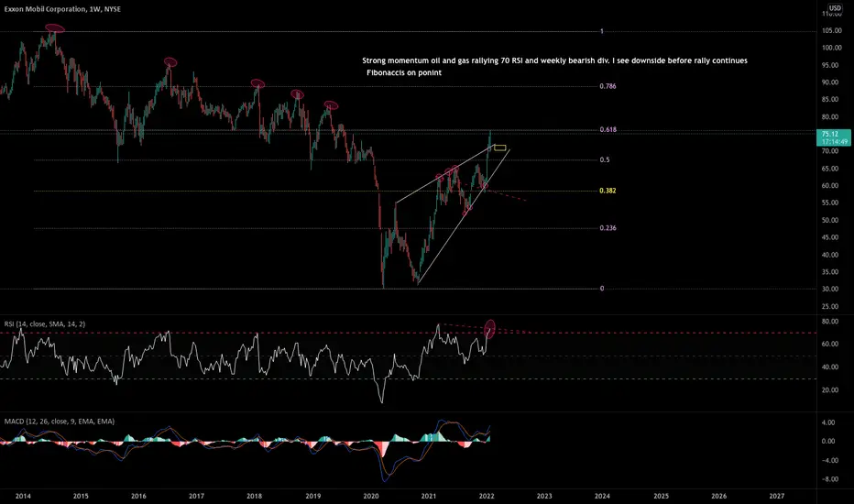Screen dimensions: 854x504
Task: Click 2019 on the time axis
Action: pyautogui.click(x=312, y=496)
